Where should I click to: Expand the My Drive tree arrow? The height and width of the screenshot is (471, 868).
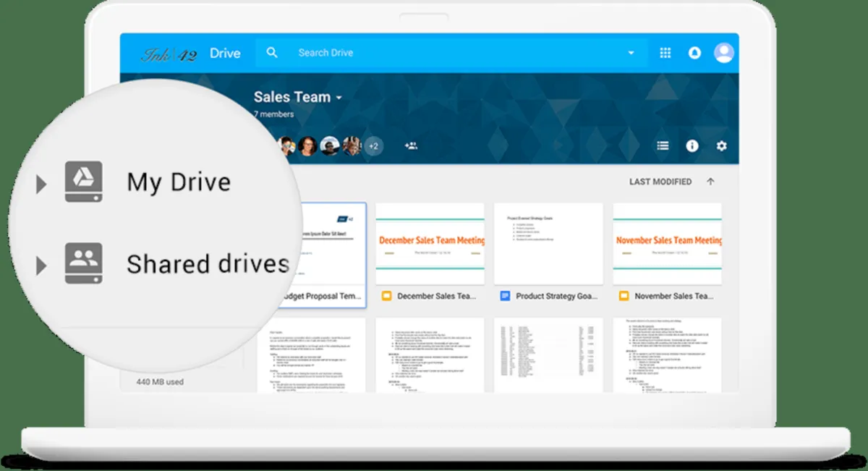point(41,185)
